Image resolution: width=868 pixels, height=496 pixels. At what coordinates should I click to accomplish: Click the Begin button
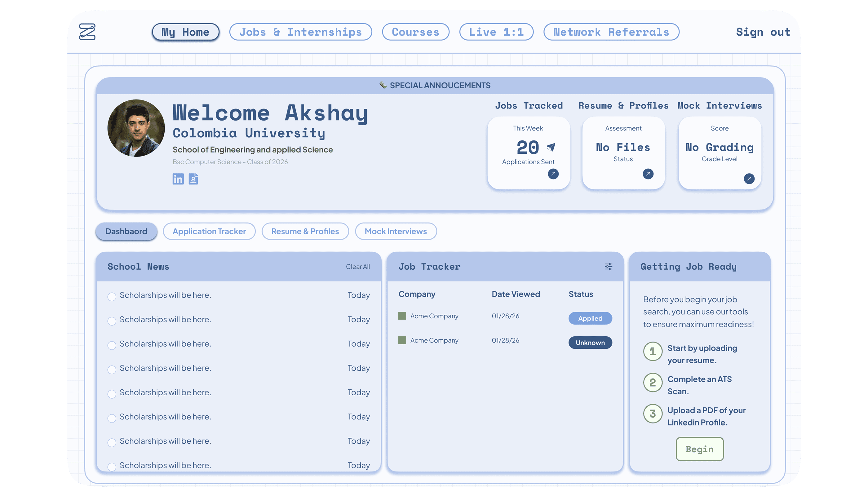tap(699, 449)
